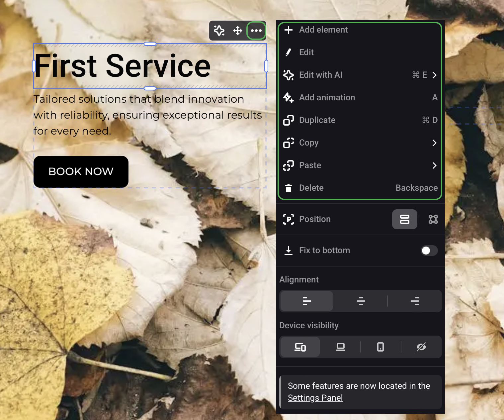Align element to the left
This screenshot has height=420, width=504.
307,301
